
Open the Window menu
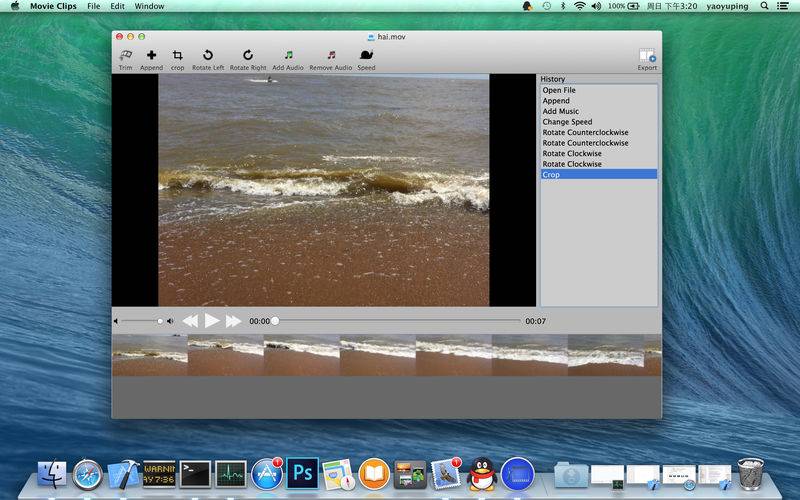[x=149, y=6]
